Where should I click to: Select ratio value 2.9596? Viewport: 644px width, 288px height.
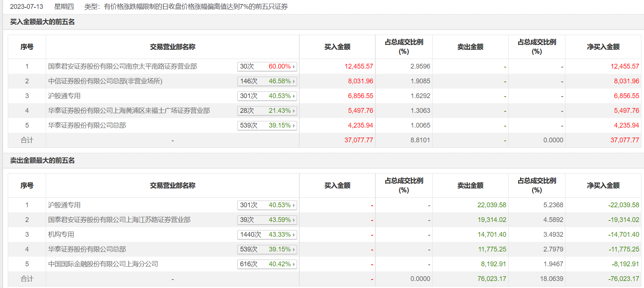[x=420, y=66]
